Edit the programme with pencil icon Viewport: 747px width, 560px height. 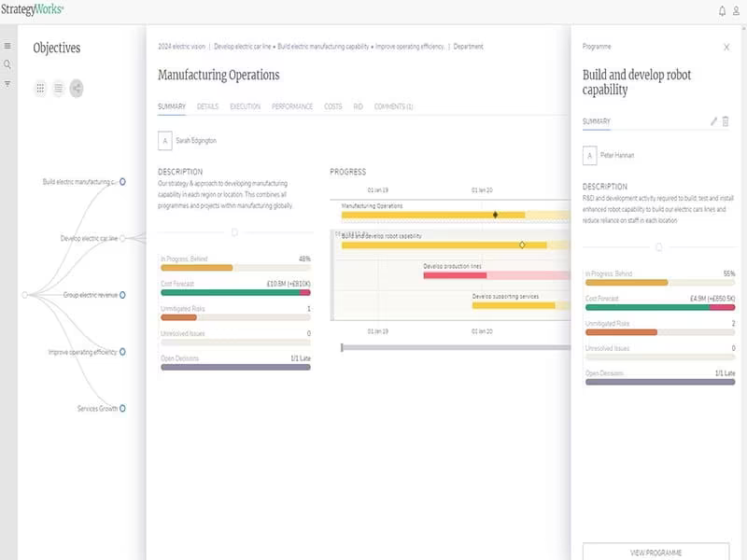pos(713,121)
